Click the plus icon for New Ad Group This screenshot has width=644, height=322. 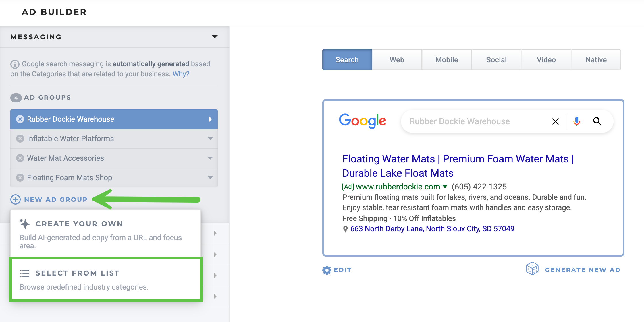[16, 199]
